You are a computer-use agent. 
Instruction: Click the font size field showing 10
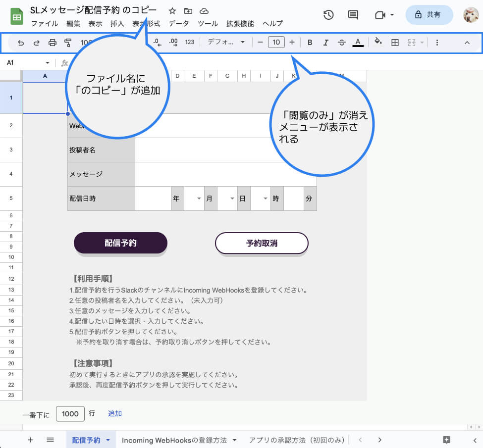[x=276, y=42]
